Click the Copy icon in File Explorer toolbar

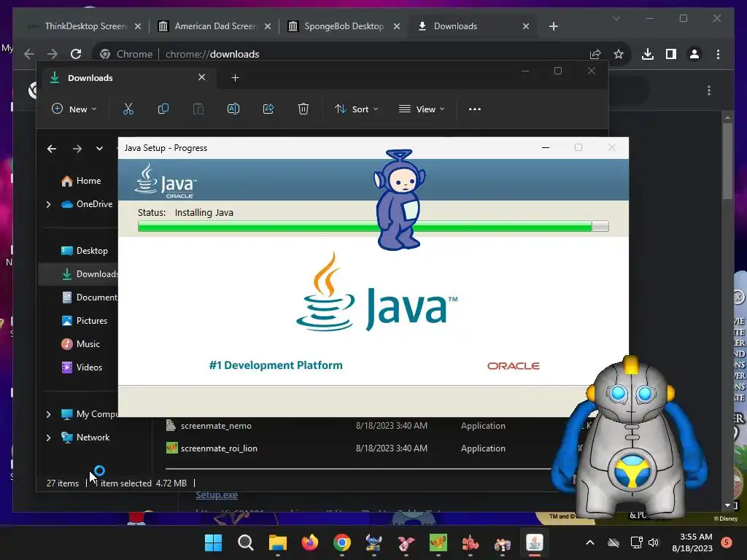coord(163,109)
